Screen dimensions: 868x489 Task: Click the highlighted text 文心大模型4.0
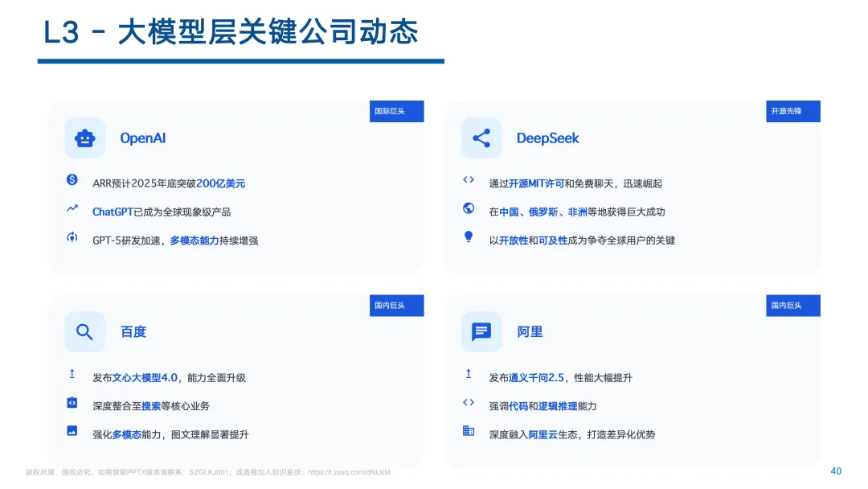point(145,378)
